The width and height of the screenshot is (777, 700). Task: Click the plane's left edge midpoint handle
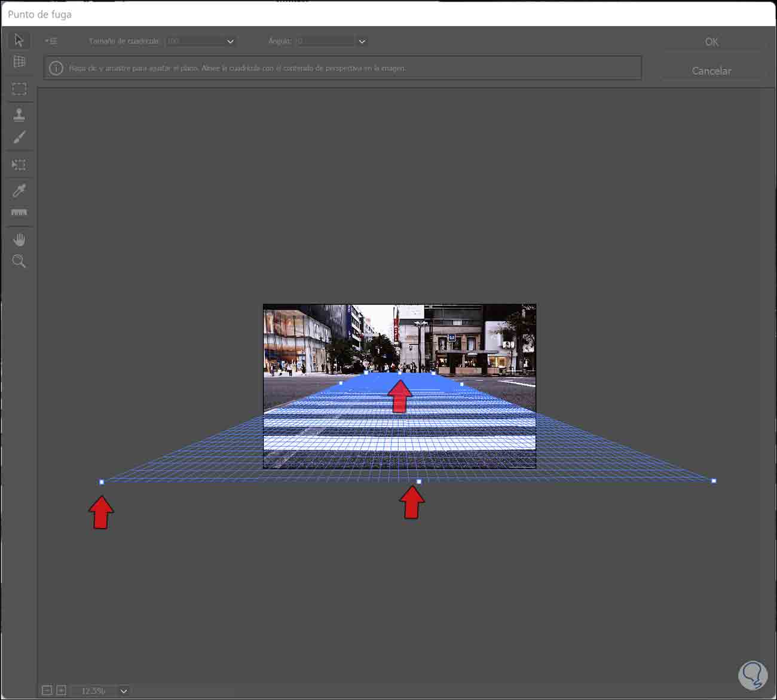tap(341, 383)
